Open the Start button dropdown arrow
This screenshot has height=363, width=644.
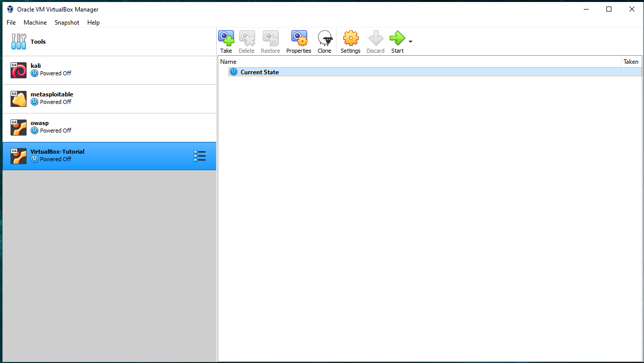pos(410,42)
